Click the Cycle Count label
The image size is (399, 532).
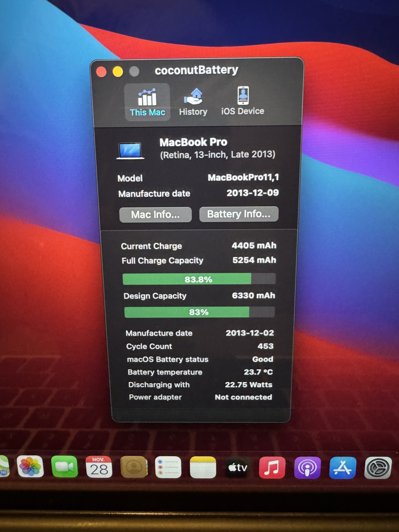[x=149, y=346]
